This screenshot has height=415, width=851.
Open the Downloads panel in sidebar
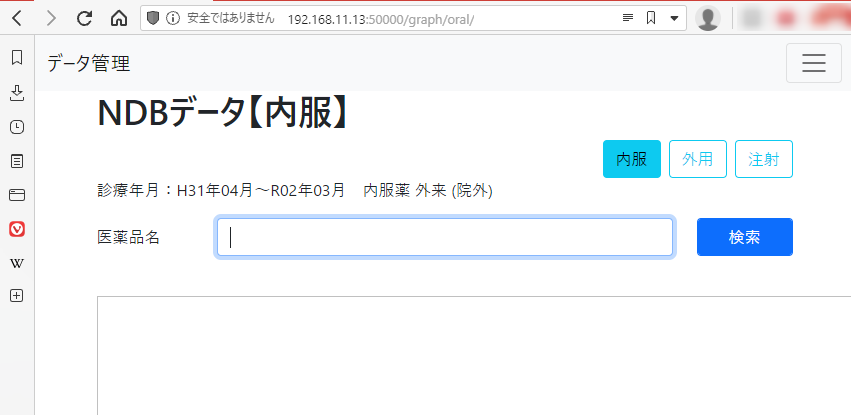click(16, 93)
